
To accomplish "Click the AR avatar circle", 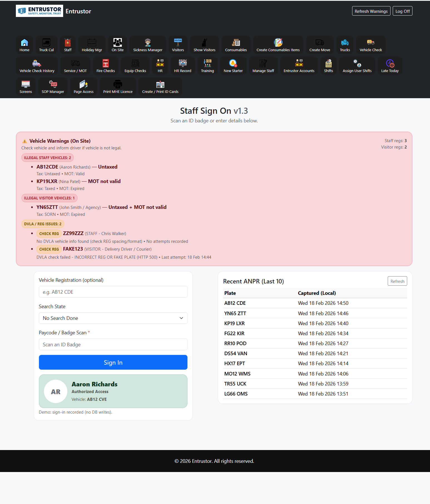I will click(56, 392).
